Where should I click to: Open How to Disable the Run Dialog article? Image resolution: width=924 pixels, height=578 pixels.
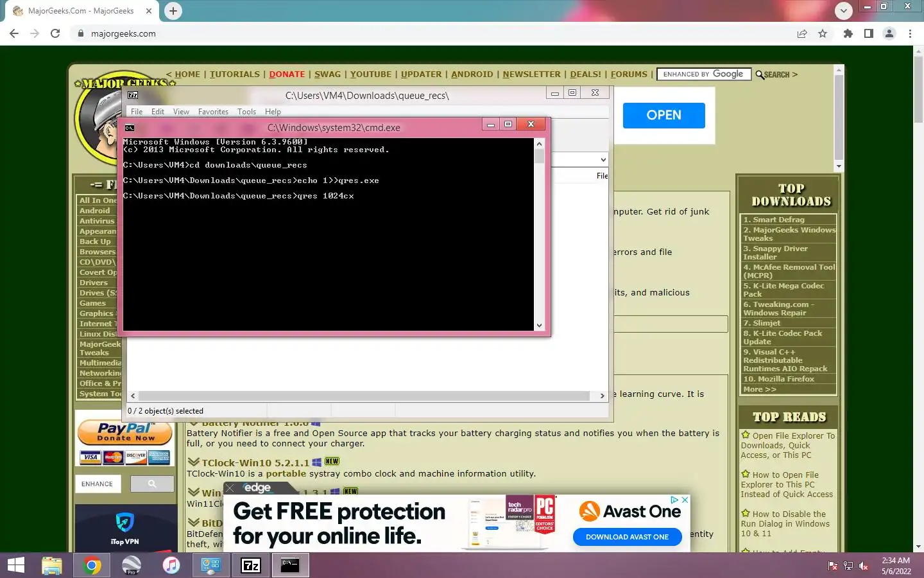point(785,523)
